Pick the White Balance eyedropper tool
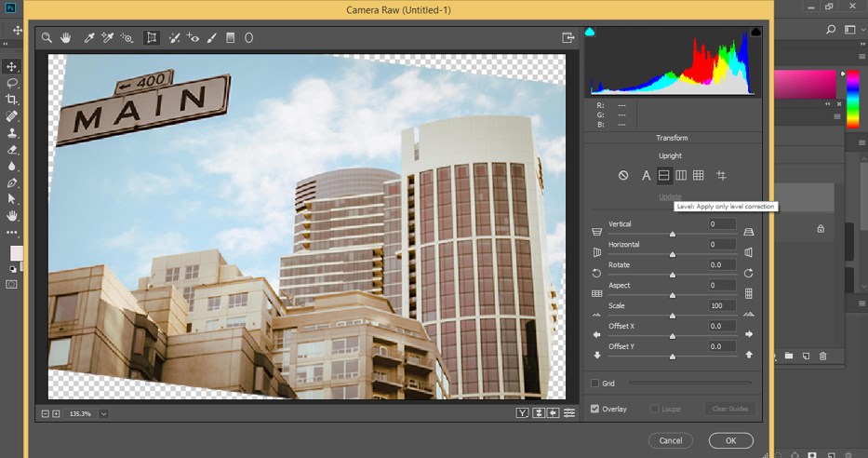This screenshot has height=458, width=868. tap(90, 38)
